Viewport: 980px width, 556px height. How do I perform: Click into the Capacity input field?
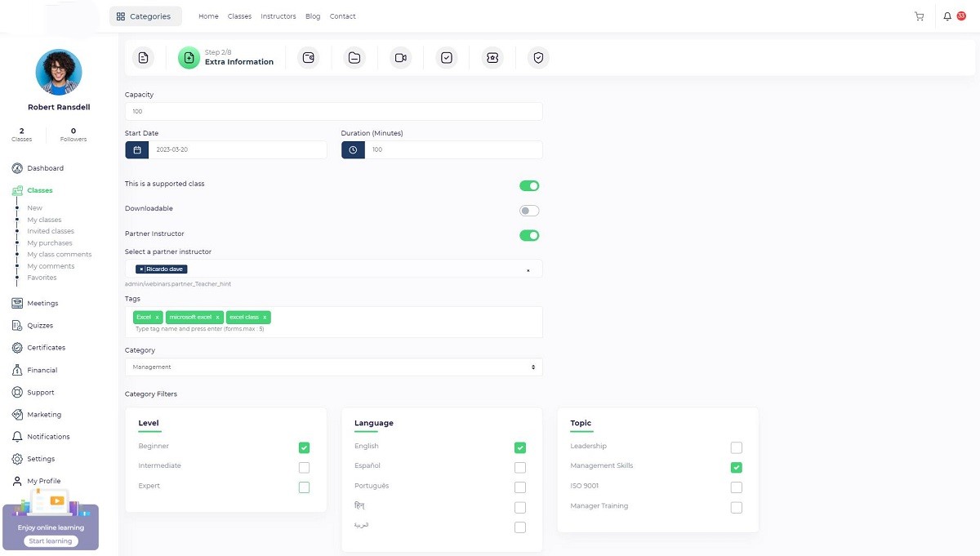(x=333, y=111)
